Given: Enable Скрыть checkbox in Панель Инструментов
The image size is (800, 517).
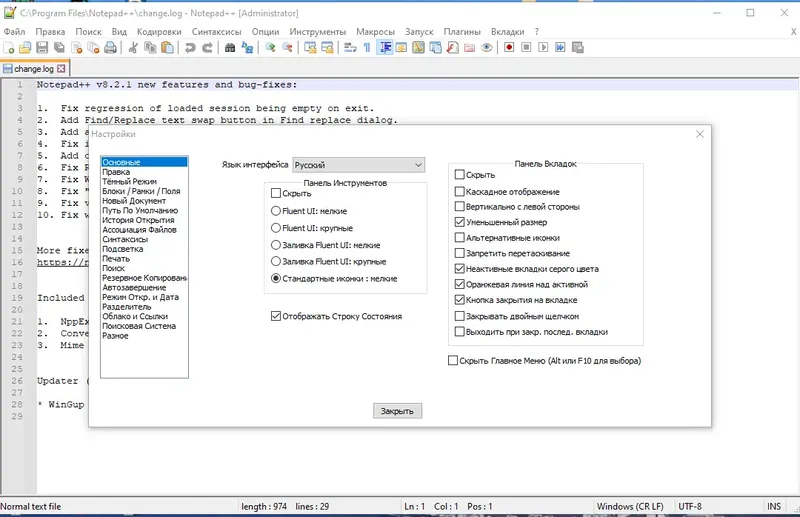Looking at the screenshot, I should (x=276, y=193).
